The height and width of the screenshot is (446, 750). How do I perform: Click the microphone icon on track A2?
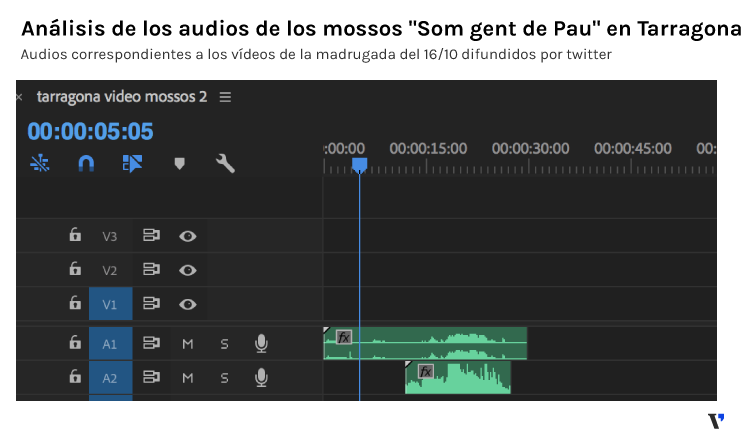tap(261, 378)
